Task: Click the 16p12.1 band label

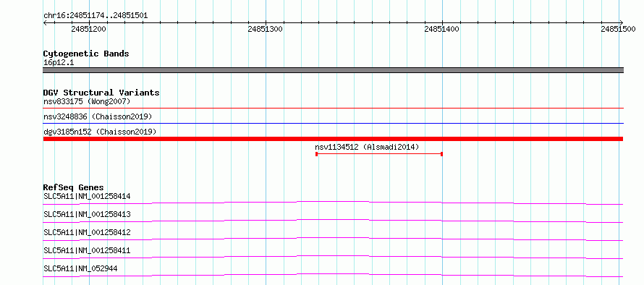Action: pyautogui.click(x=59, y=63)
